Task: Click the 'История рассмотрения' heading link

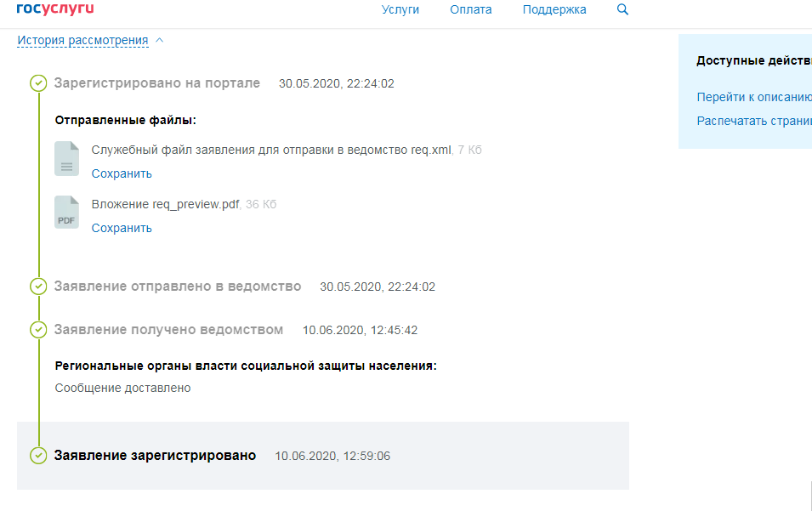Action: (84, 39)
